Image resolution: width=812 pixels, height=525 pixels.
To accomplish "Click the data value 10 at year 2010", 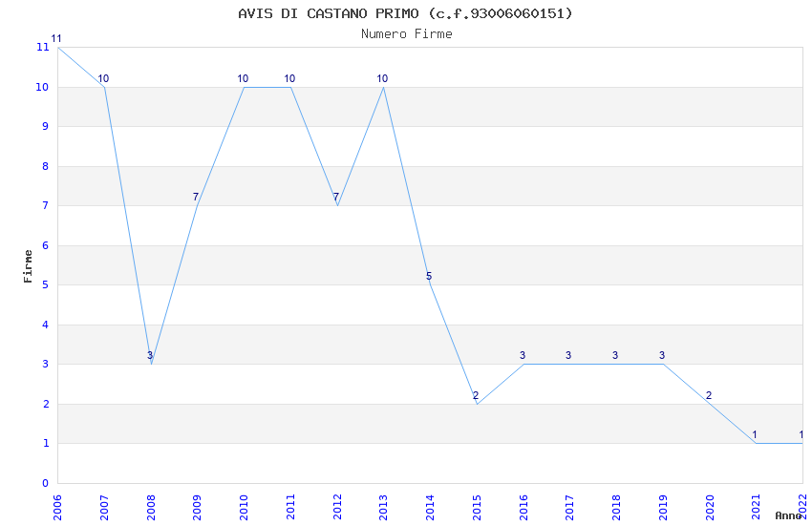I will point(243,78).
